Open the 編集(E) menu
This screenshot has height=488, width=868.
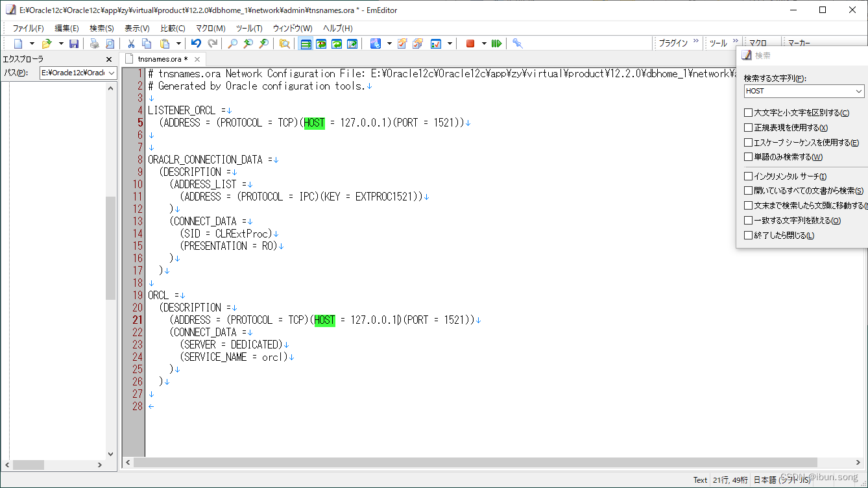(x=66, y=28)
